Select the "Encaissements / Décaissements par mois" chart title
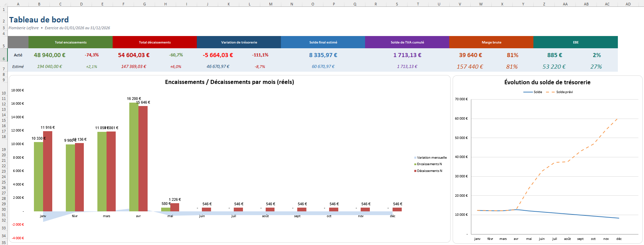644x245 pixels. click(x=229, y=82)
